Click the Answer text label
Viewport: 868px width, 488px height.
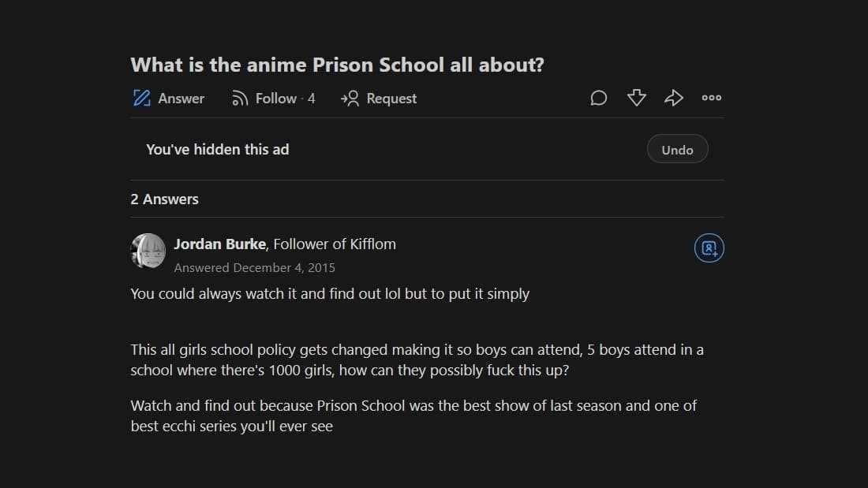point(181,99)
